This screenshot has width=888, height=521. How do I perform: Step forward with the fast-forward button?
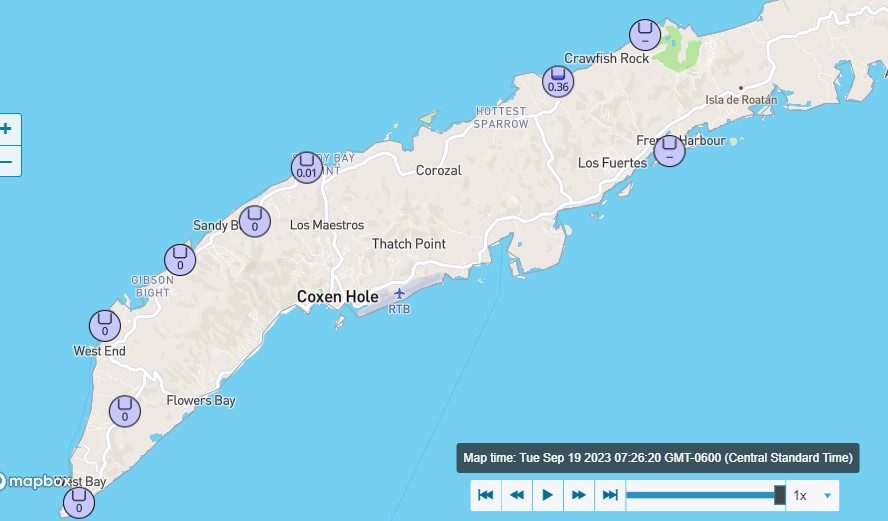579,495
